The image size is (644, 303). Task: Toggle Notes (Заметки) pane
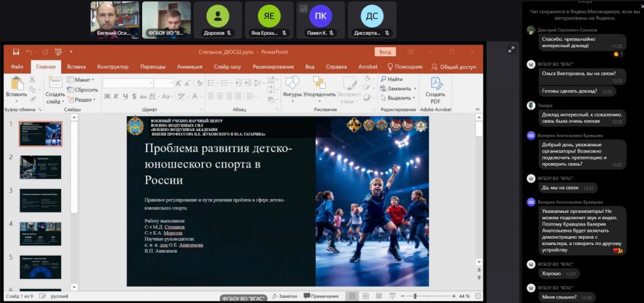tap(283, 296)
